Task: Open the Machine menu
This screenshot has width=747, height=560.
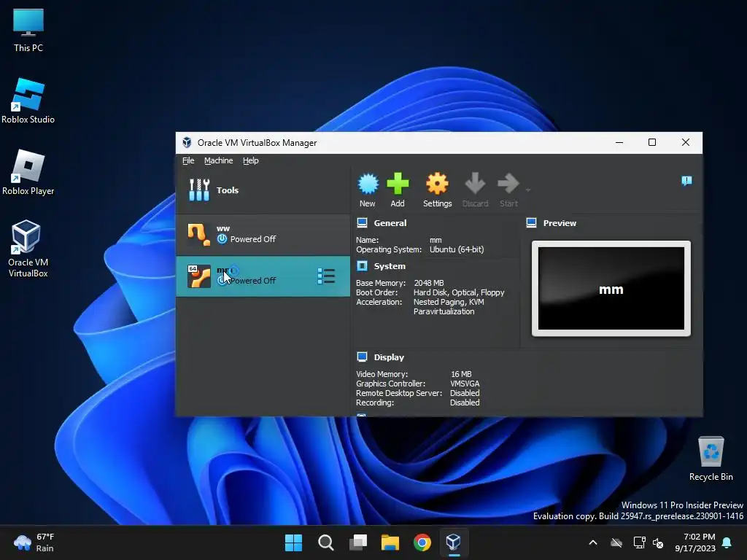Action: click(219, 160)
